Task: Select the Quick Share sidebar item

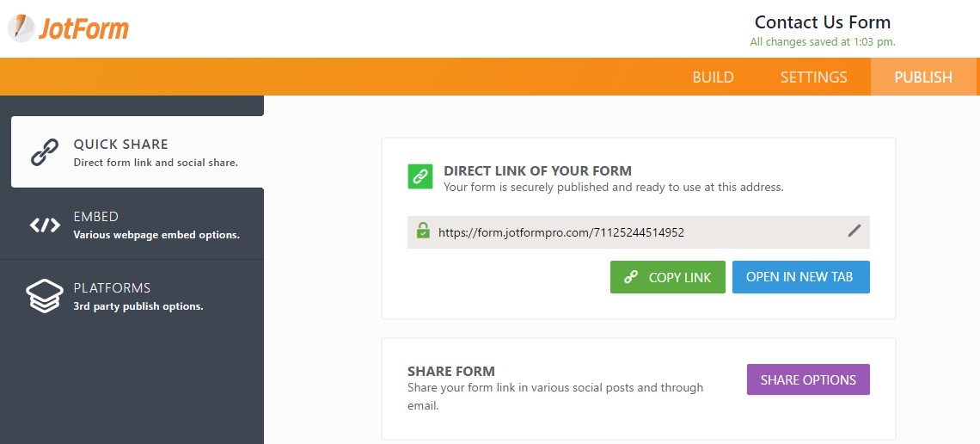Action: 138,152
